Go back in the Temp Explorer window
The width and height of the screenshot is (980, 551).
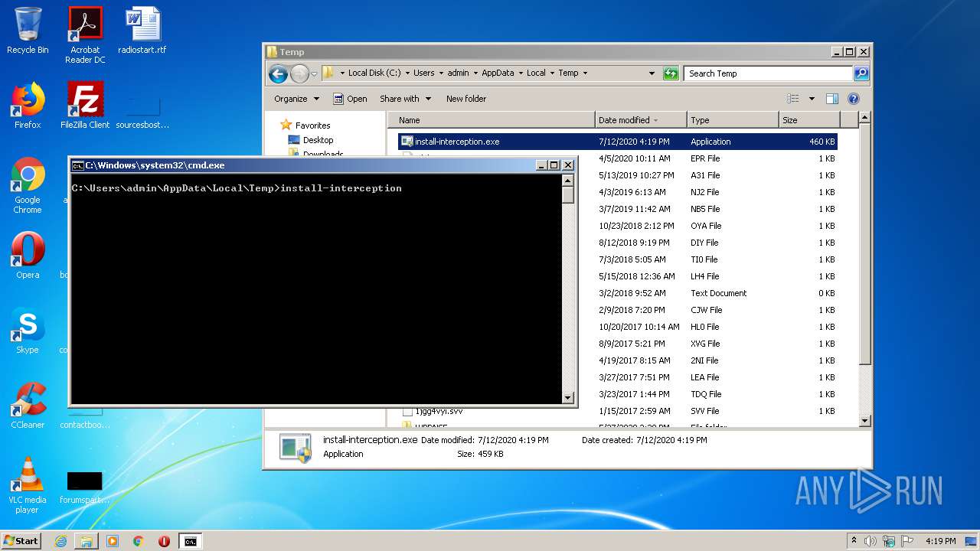coord(278,73)
